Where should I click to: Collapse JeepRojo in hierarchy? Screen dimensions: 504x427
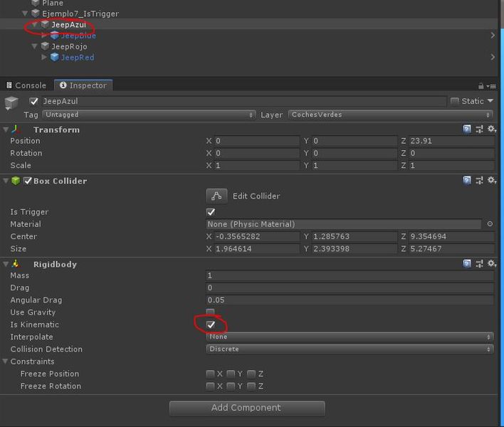tap(34, 46)
